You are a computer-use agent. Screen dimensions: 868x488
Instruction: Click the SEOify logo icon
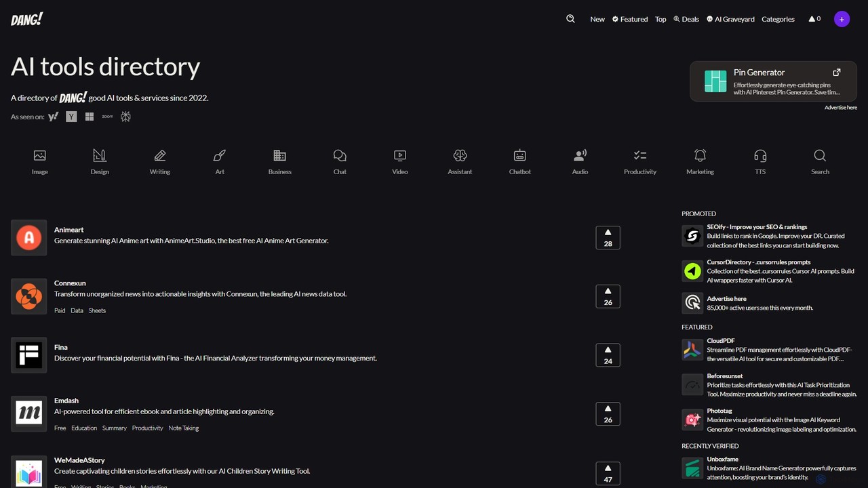click(x=692, y=236)
